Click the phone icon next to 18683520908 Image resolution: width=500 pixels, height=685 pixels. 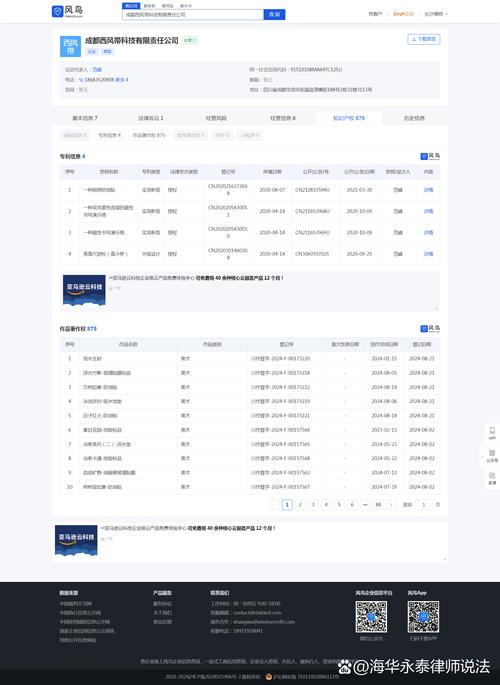click(x=81, y=80)
